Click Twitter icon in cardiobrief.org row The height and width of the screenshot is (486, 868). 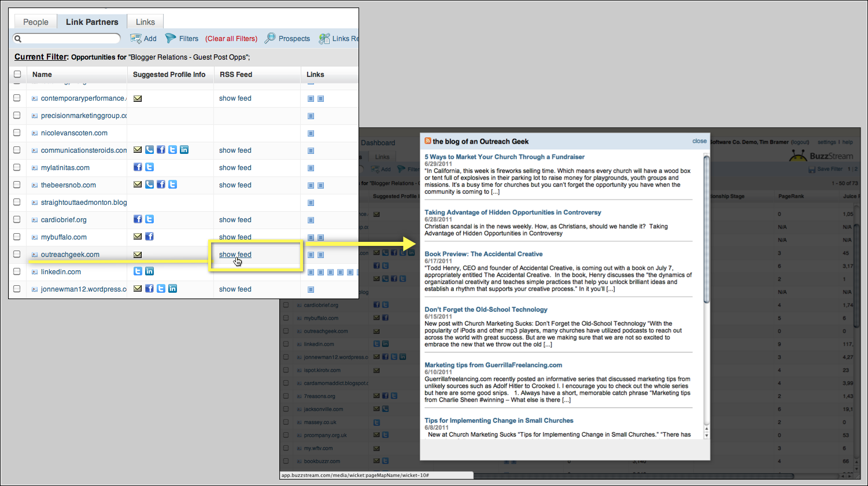click(x=149, y=219)
